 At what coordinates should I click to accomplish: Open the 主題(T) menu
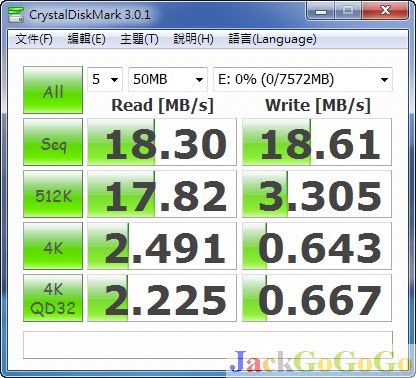pos(139,39)
